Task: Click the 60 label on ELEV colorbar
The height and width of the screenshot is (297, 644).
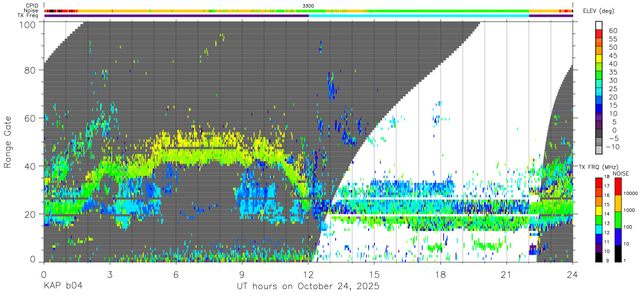Action: coord(613,30)
